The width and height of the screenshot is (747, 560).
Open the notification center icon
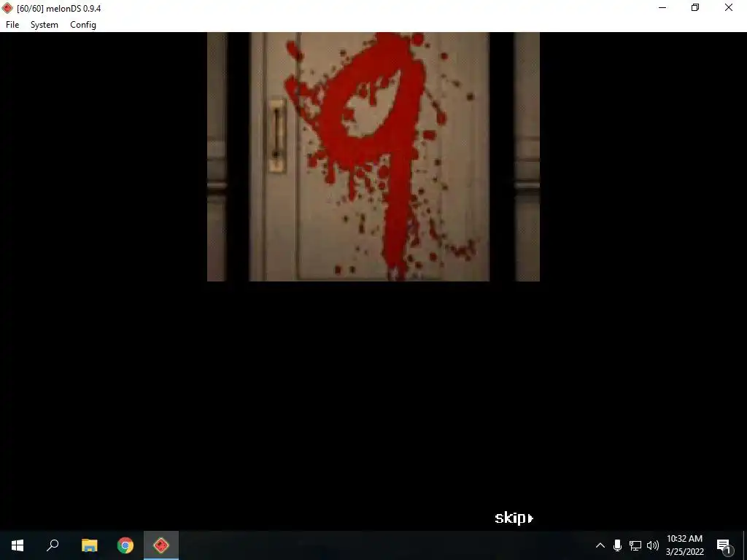[724, 545]
